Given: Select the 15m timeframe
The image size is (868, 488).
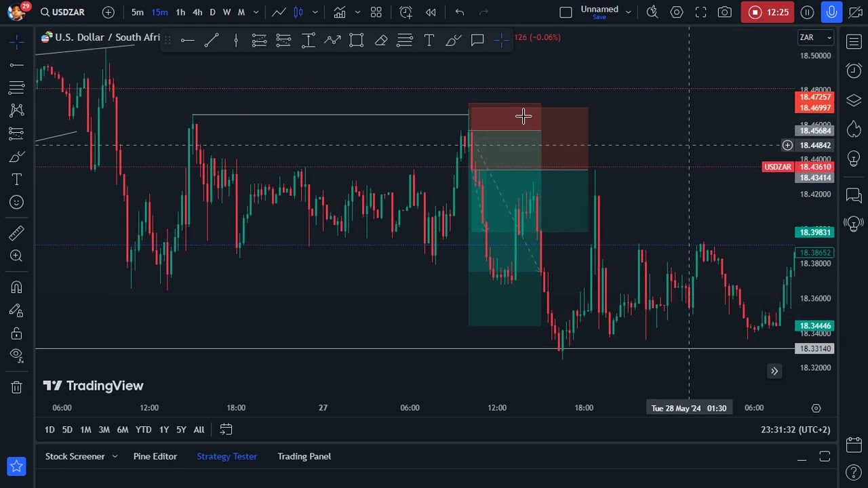Looking at the screenshot, I should click(x=159, y=12).
